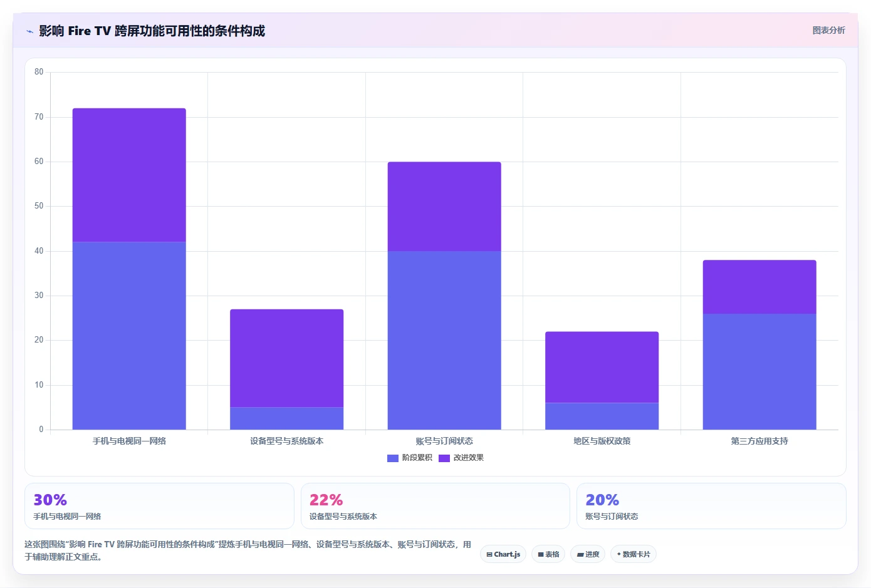
Task: Open the 22% 设备型号与系统版本 stat card
Action: coord(435,506)
